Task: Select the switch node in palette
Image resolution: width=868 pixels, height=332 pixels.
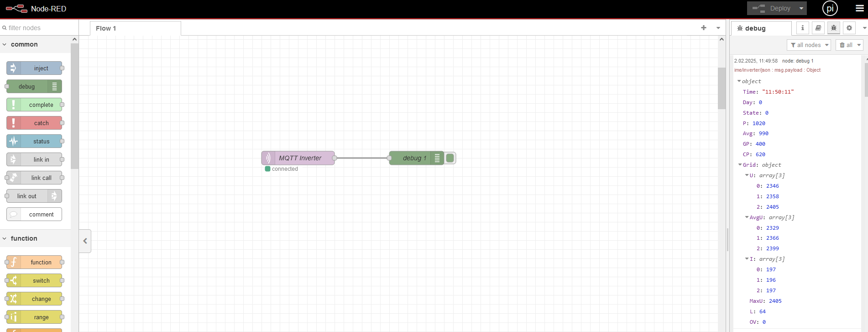Action: point(34,280)
